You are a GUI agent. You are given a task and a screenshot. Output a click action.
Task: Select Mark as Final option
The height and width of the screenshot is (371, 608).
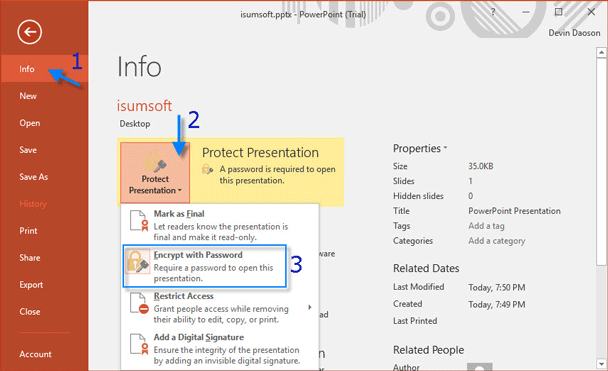[x=219, y=225]
